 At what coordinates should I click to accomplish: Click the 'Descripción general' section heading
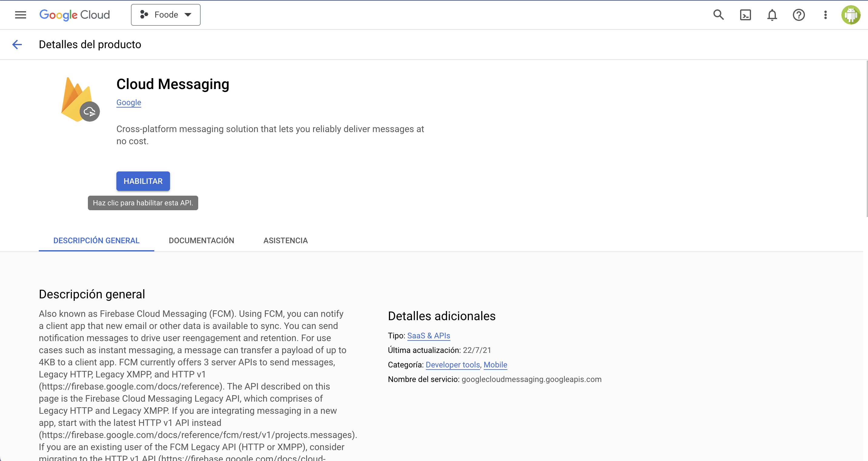click(92, 294)
